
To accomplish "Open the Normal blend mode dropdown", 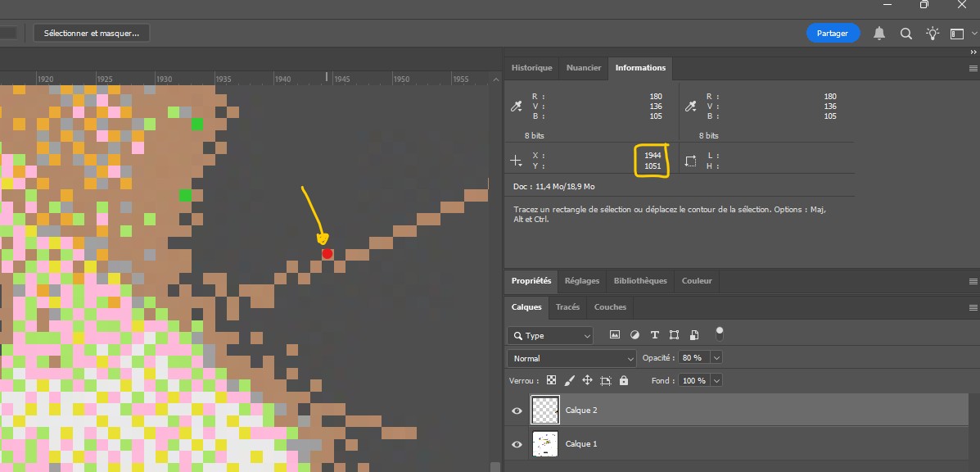I will 571,358.
